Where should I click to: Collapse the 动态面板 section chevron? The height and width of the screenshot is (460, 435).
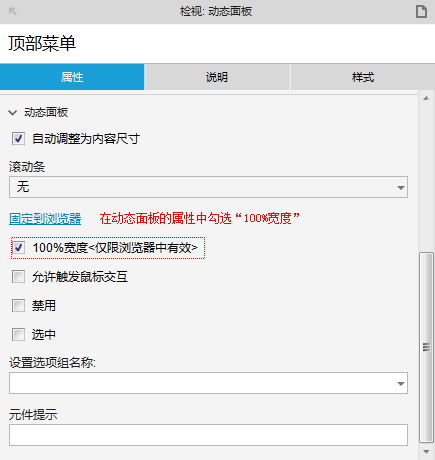[13, 113]
